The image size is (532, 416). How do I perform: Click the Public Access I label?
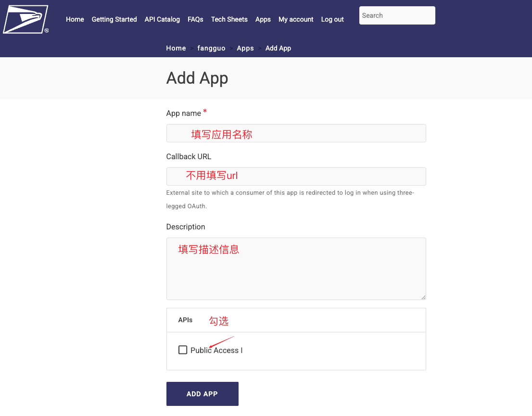click(216, 350)
